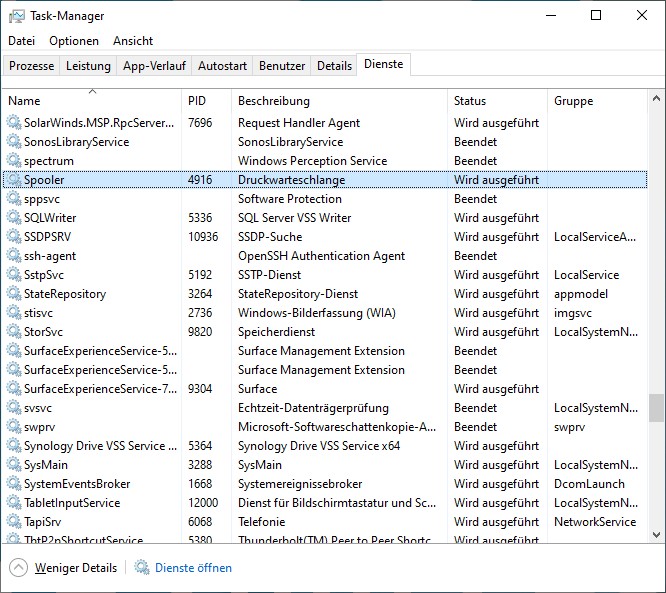The height and width of the screenshot is (593, 666).
Task: Click the Dienste öffnen gear icon
Action: click(x=142, y=568)
